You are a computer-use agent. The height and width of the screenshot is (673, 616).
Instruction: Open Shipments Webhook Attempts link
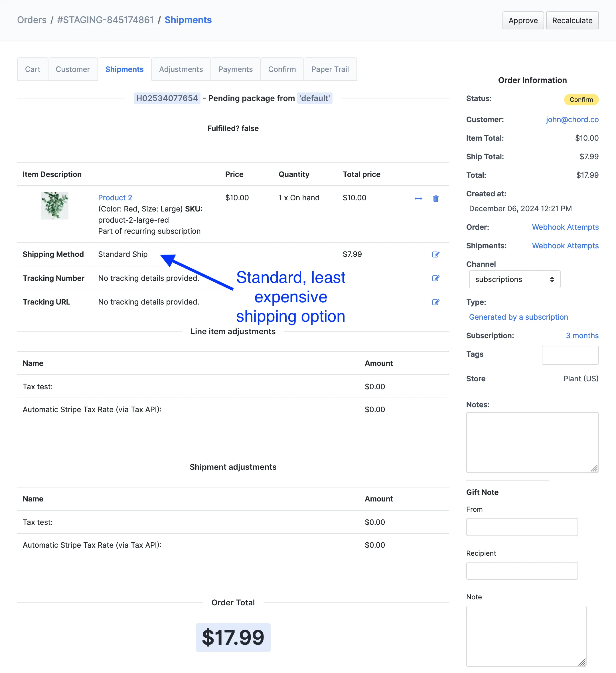point(565,246)
